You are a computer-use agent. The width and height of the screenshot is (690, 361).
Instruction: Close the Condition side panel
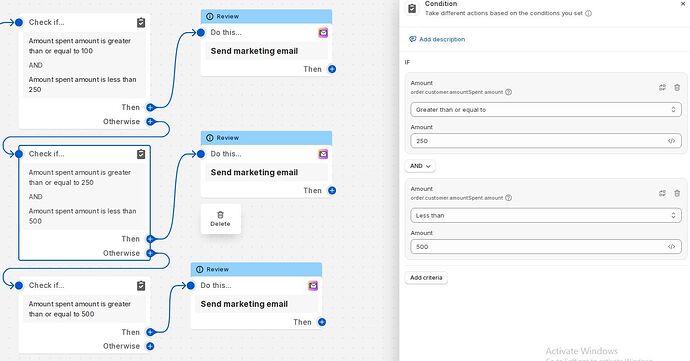(x=683, y=4)
